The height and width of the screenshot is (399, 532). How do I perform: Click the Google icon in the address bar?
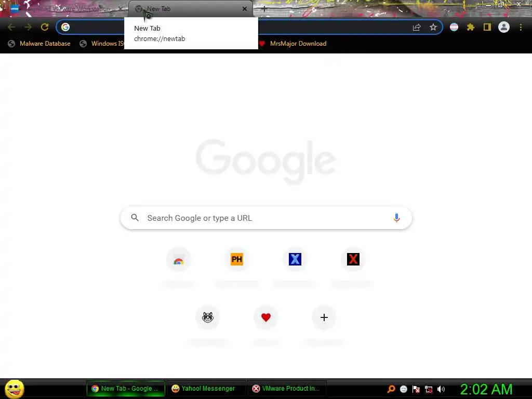pos(65,27)
